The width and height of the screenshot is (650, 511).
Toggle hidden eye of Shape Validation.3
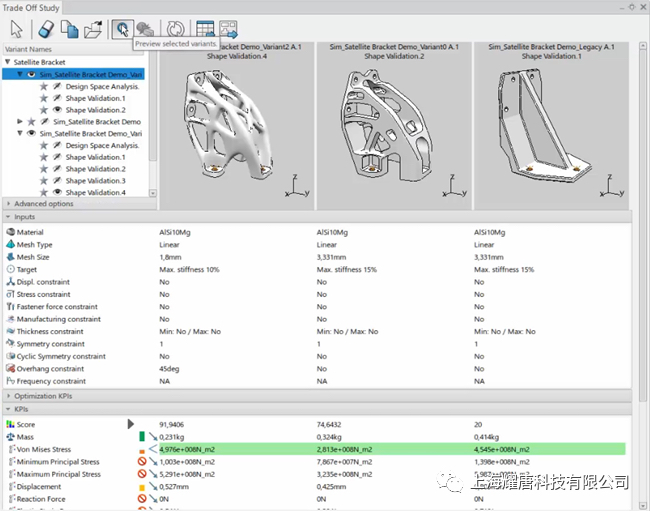(57, 180)
